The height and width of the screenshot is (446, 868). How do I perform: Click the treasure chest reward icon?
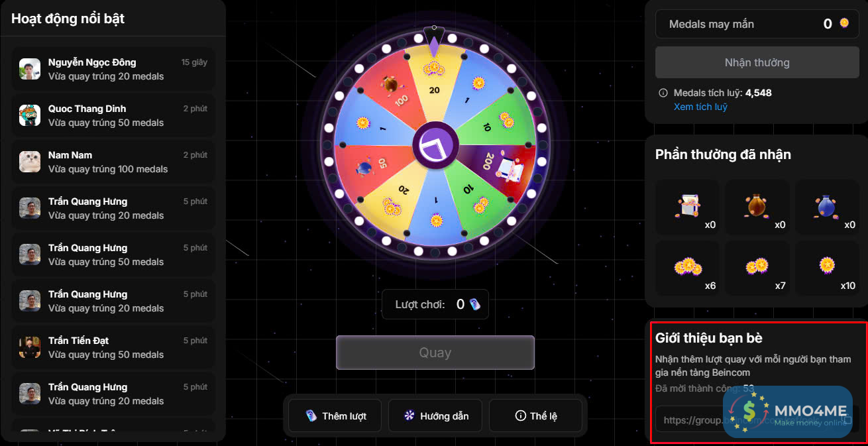pyautogui.click(x=687, y=207)
